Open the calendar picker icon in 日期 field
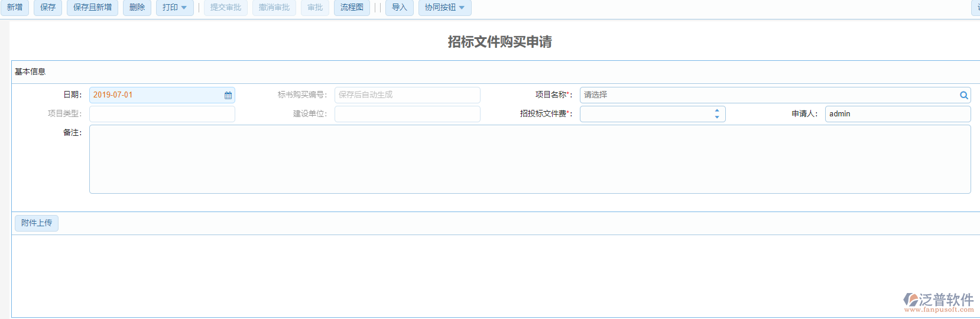 [228, 95]
